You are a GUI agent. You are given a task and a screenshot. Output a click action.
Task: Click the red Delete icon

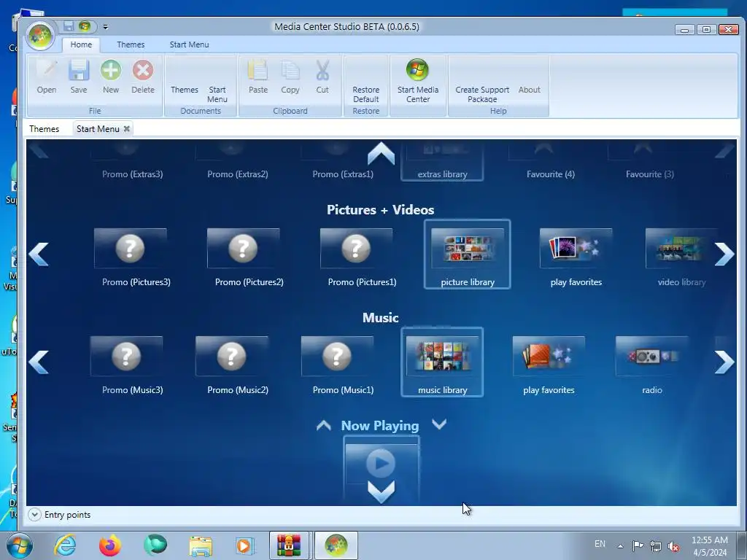point(142,71)
